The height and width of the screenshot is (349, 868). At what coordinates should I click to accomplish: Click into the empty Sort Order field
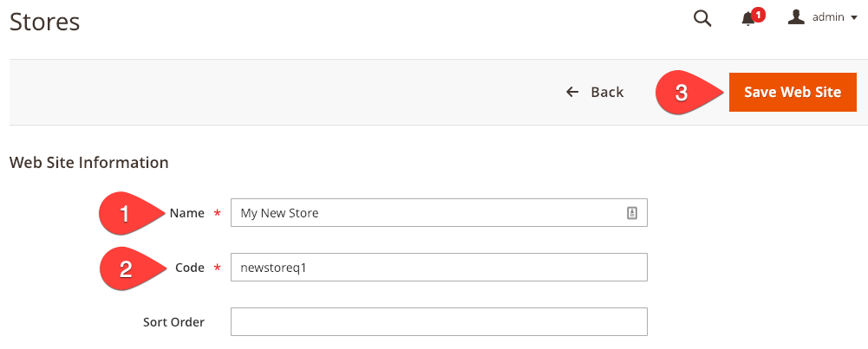[439, 322]
